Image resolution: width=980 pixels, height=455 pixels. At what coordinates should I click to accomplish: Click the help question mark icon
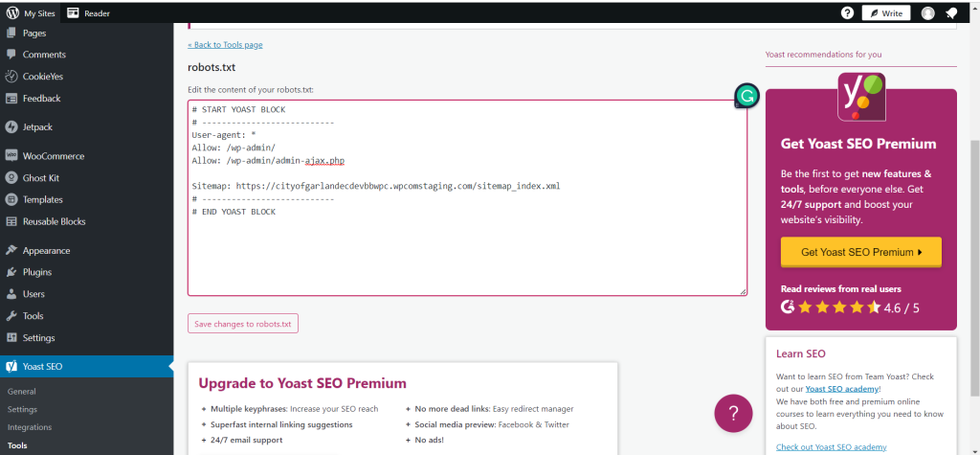pos(847,13)
